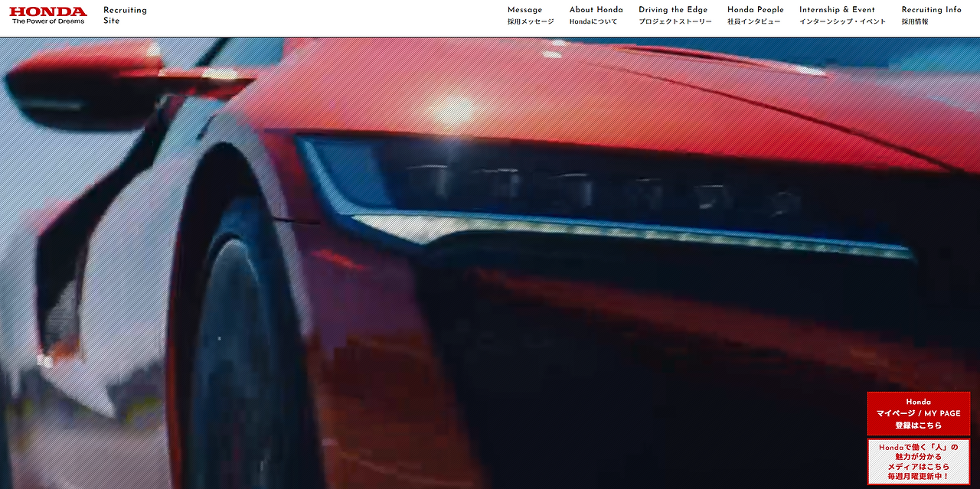980x489 pixels.
Task: Select Honda People interviews menu
Action: pyautogui.click(x=755, y=15)
